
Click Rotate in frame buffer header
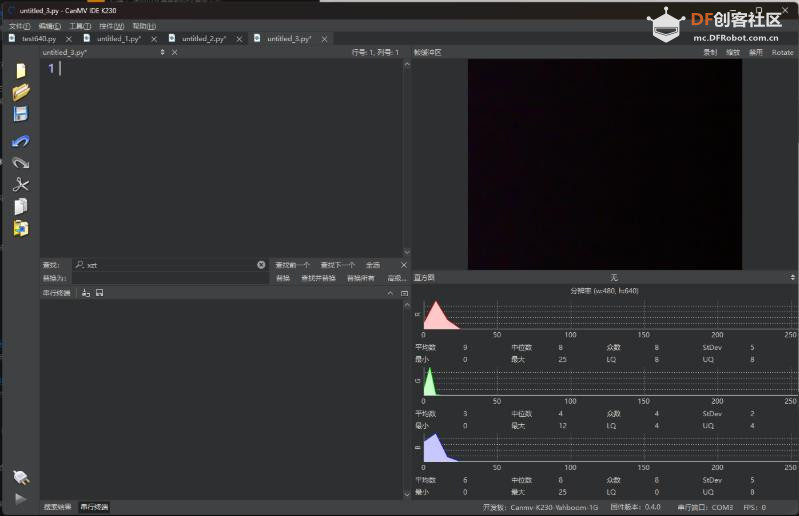pos(782,52)
